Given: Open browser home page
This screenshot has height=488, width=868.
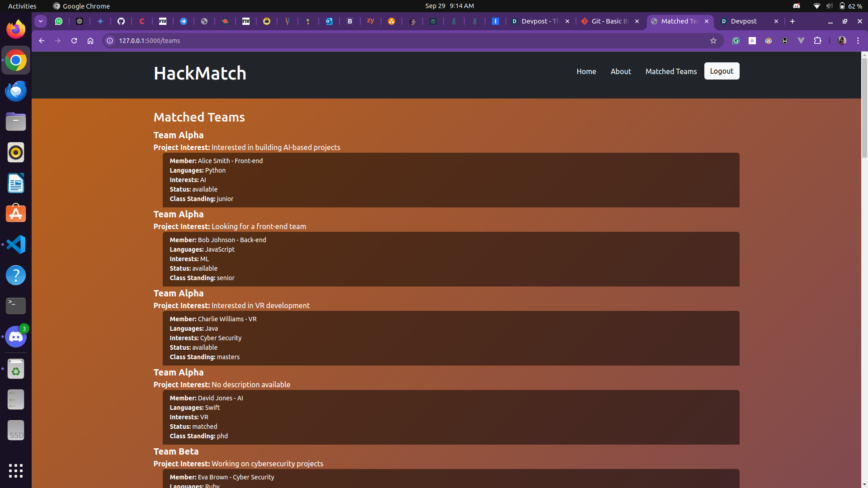Looking at the screenshot, I should pos(90,41).
